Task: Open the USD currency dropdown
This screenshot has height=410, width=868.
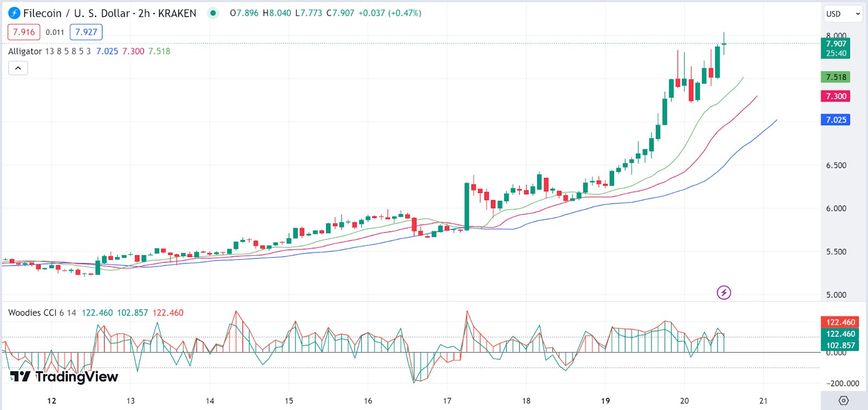Action: (x=843, y=14)
